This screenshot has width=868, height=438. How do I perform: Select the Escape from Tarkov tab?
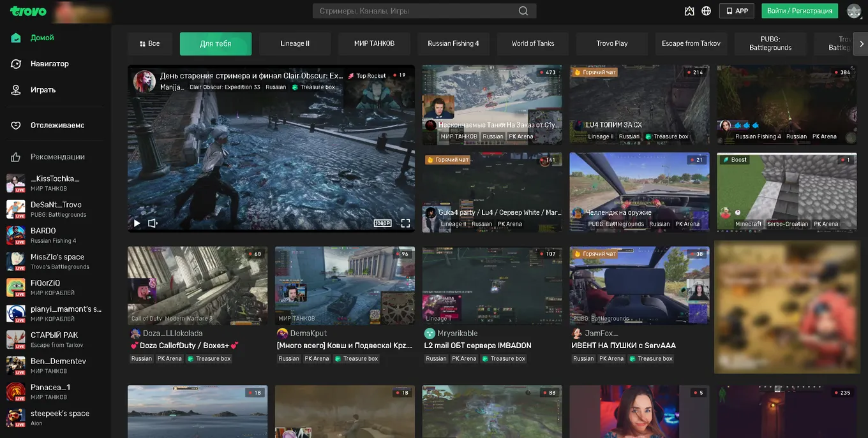[691, 44]
